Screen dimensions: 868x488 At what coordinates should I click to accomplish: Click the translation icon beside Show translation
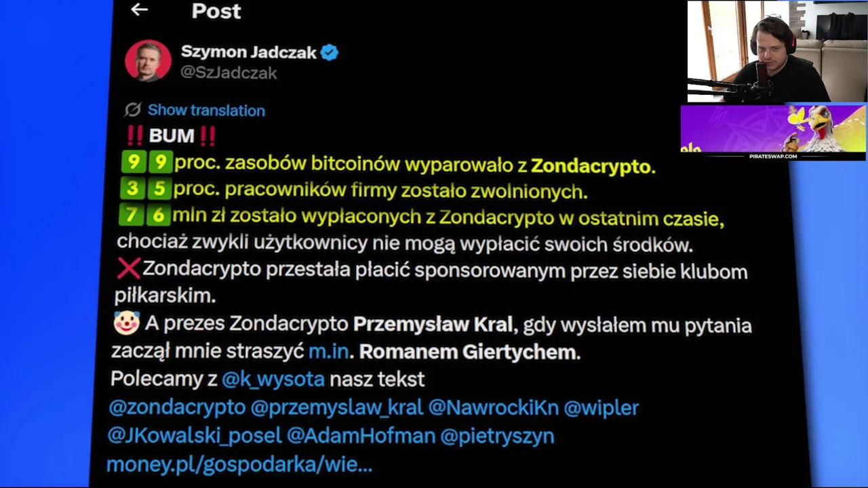133,110
